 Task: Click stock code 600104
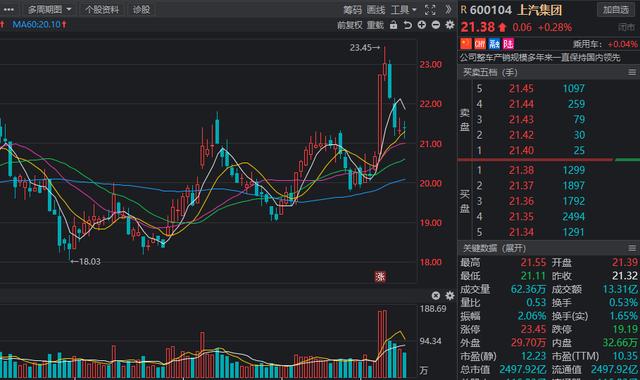click(491, 10)
